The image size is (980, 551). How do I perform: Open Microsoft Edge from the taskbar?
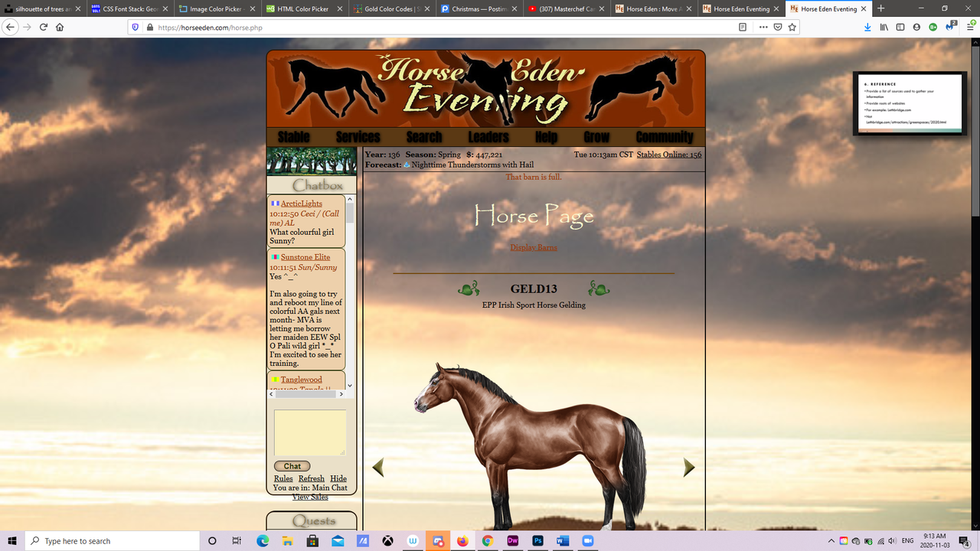263,541
